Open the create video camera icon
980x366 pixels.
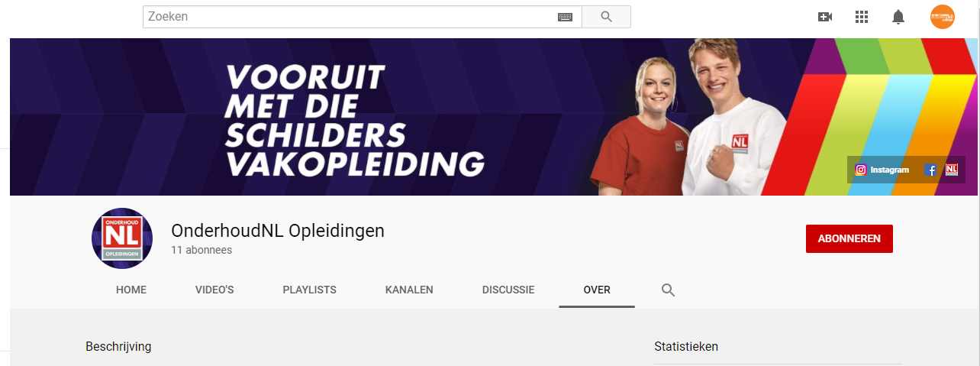(x=825, y=17)
